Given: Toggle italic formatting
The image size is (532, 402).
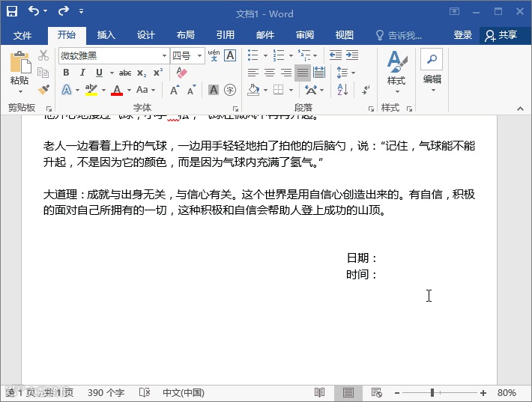Looking at the screenshot, I should 82,73.
